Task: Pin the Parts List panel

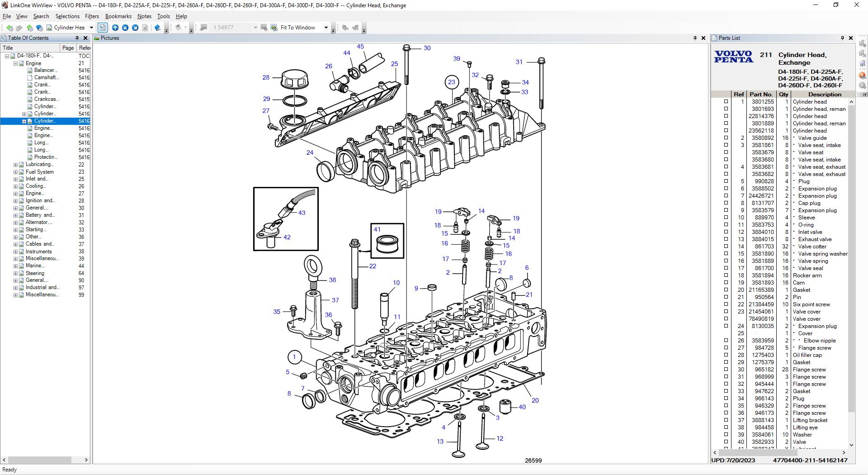Action: click(842, 38)
